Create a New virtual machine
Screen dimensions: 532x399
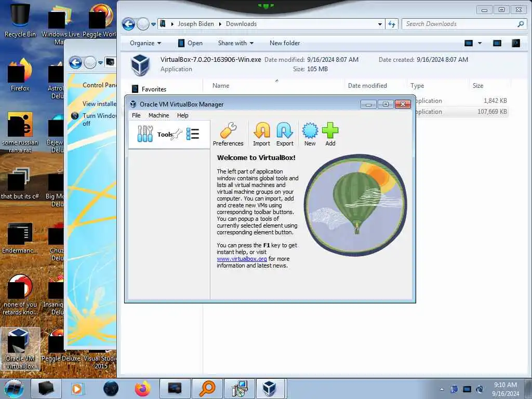coord(310,134)
